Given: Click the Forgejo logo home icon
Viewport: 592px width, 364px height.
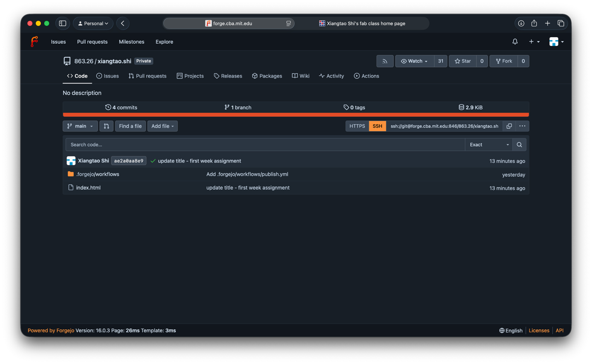Looking at the screenshot, I should [x=34, y=41].
